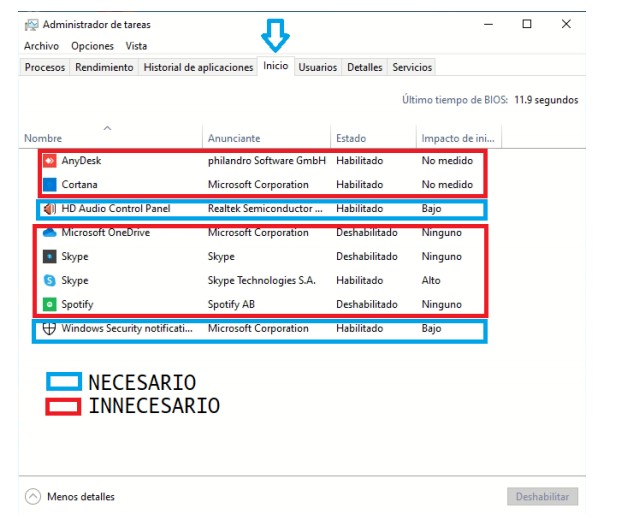Minimize the Administrador de tareas window
The width and height of the screenshot is (636, 527).
tap(488, 24)
